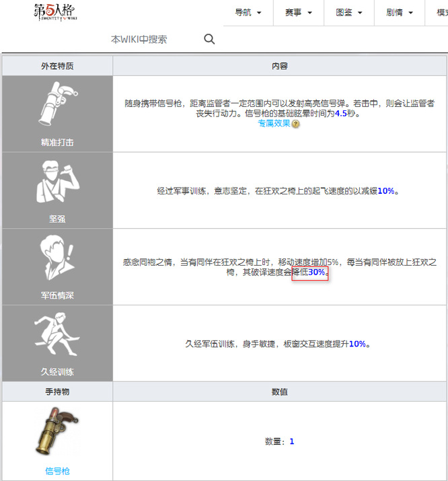Click the question mark help icon
This screenshot has width=448, height=481.
pyautogui.click(x=295, y=124)
